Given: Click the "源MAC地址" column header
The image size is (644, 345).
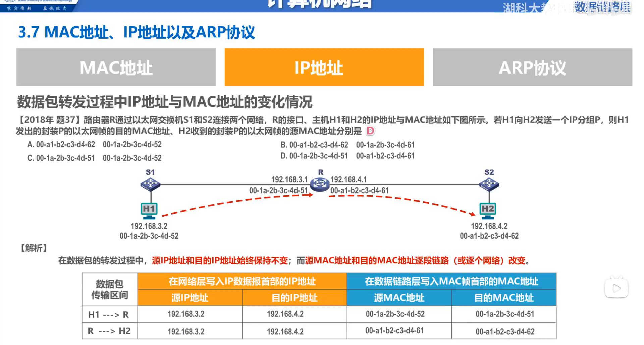Looking at the screenshot, I should click(x=399, y=298).
